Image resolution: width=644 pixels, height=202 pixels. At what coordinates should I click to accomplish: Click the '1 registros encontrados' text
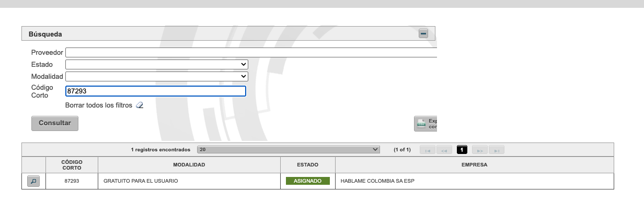point(160,150)
